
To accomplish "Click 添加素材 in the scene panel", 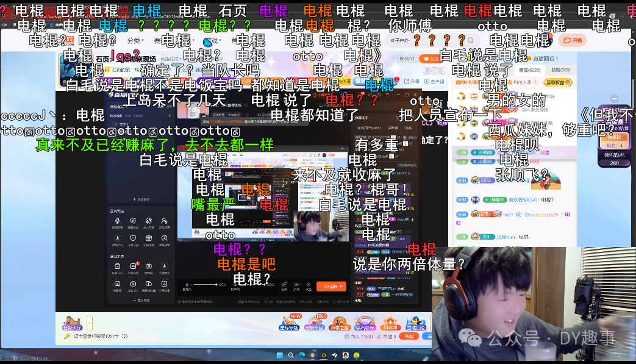I will click(x=141, y=199).
